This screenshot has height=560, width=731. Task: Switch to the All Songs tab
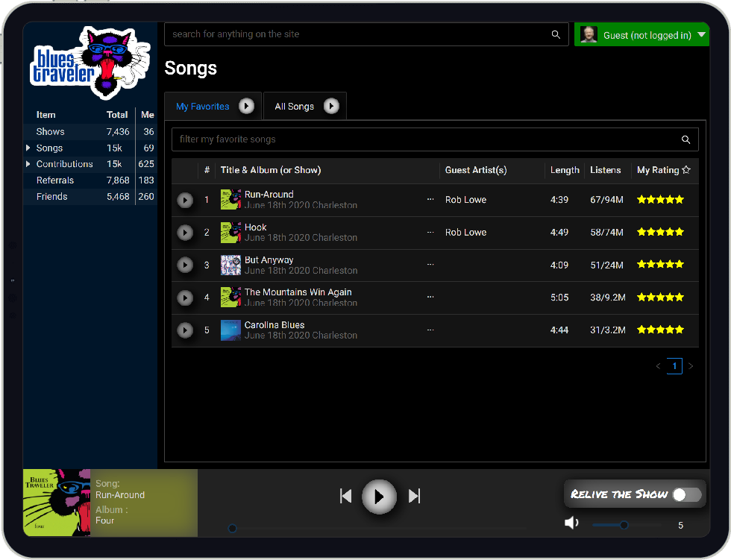(294, 107)
